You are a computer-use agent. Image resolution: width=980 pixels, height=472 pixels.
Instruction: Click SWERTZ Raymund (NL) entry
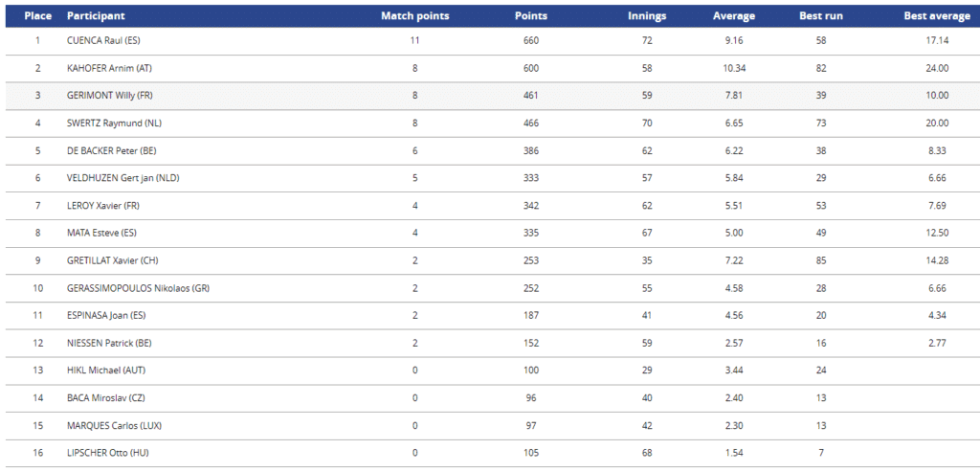click(x=114, y=124)
